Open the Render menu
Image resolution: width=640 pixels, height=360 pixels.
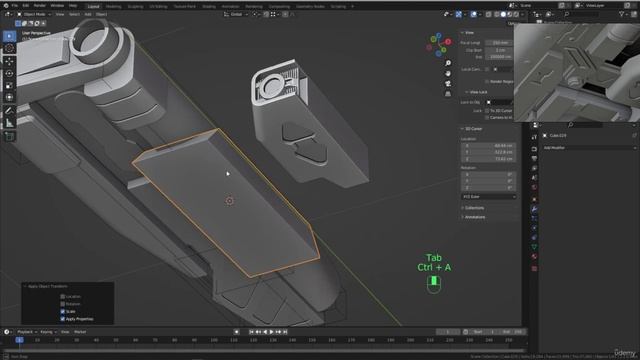click(40, 6)
